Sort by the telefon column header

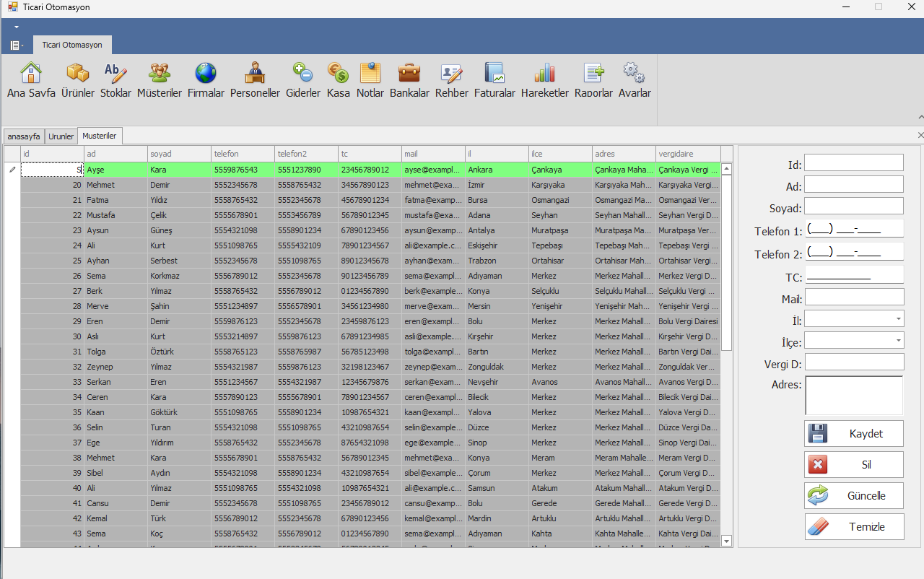pos(243,154)
